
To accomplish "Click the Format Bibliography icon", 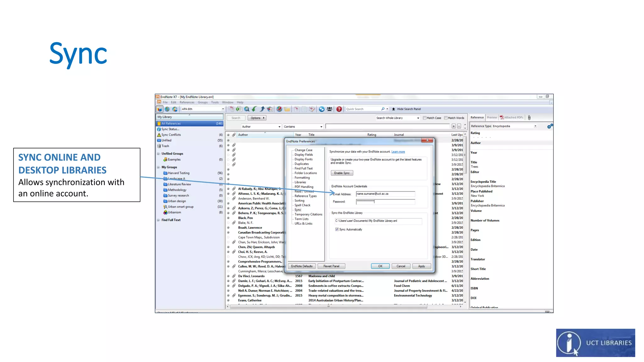I will [x=304, y=109].
